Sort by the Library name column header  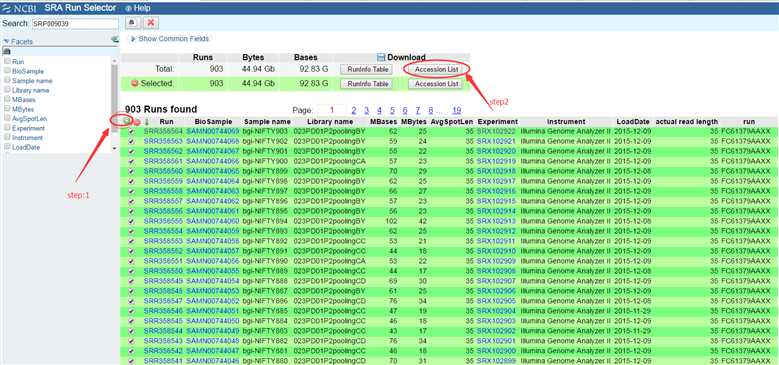pos(330,122)
